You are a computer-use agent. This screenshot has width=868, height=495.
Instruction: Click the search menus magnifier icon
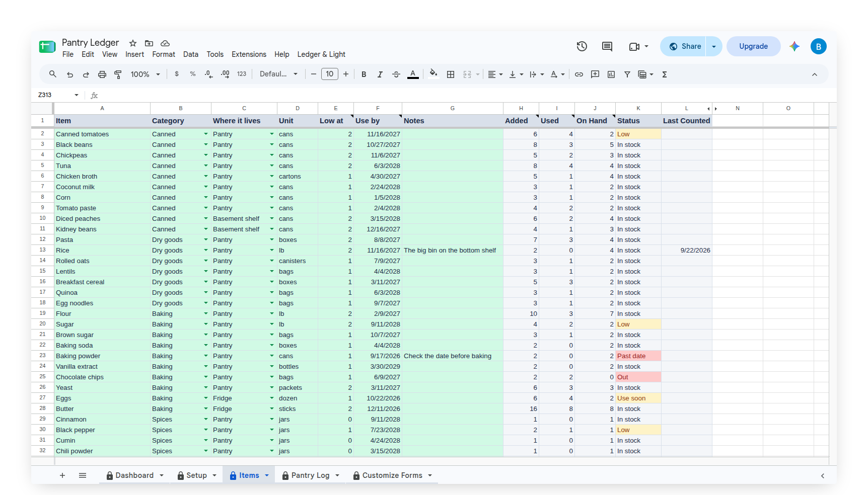point(53,74)
